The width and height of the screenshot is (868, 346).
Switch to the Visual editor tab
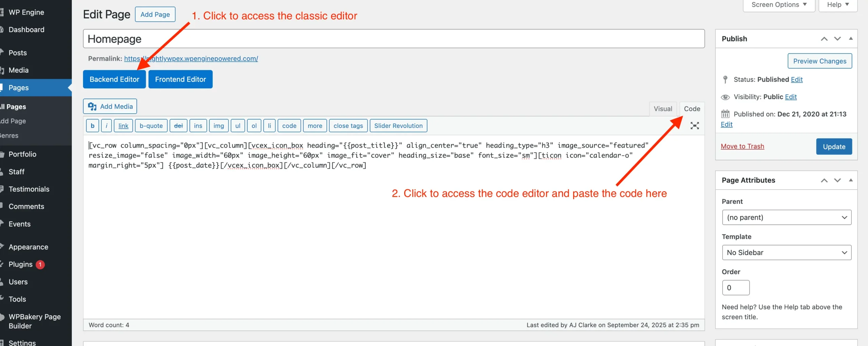(663, 109)
